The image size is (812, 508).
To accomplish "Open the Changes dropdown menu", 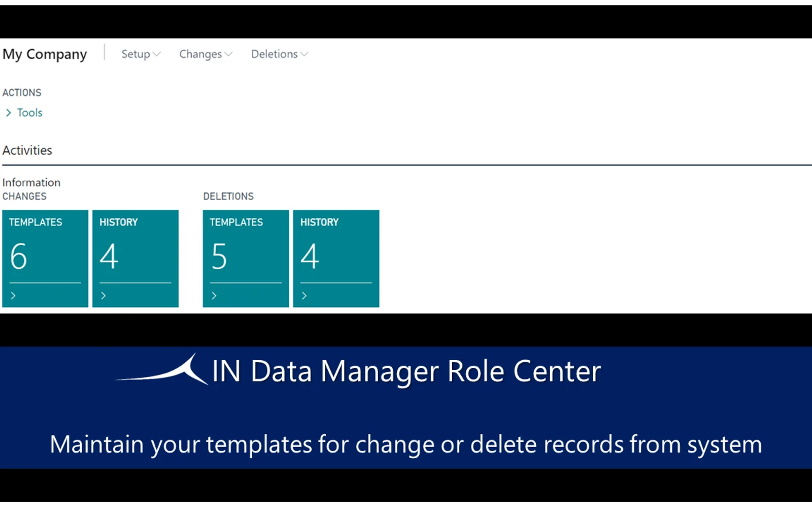I will pyautogui.click(x=206, y=54).
